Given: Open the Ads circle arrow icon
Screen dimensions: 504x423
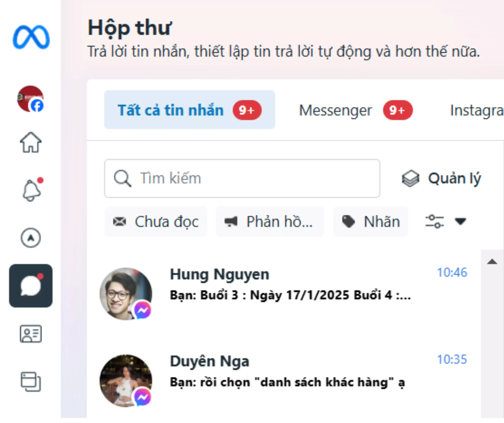Looking at the screenshot, I should 31,238.
